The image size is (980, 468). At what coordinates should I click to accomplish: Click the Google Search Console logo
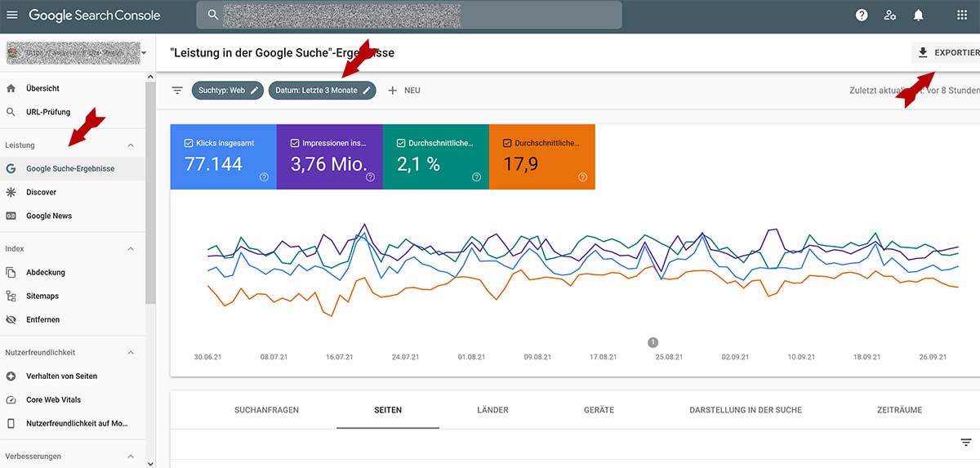(x=95, y=15)
